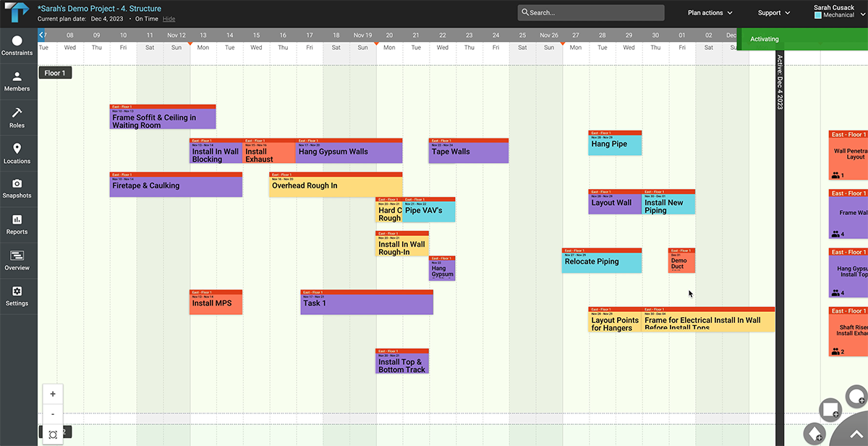The width and height of the screenshot is (868, 446).
Task: Select the Relocate Piping task card
Action: coord(602,261)
